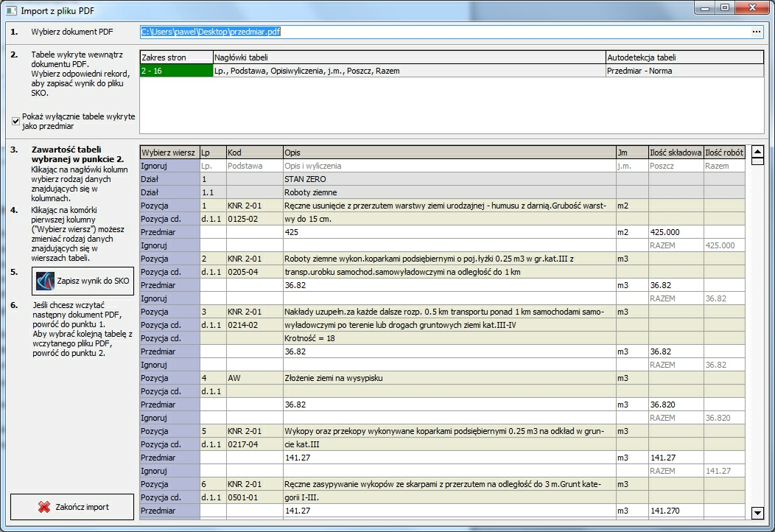Click the description starting Nakłady uzupełn.
This screenshot has height=532, width=775.
pos(449,312)
